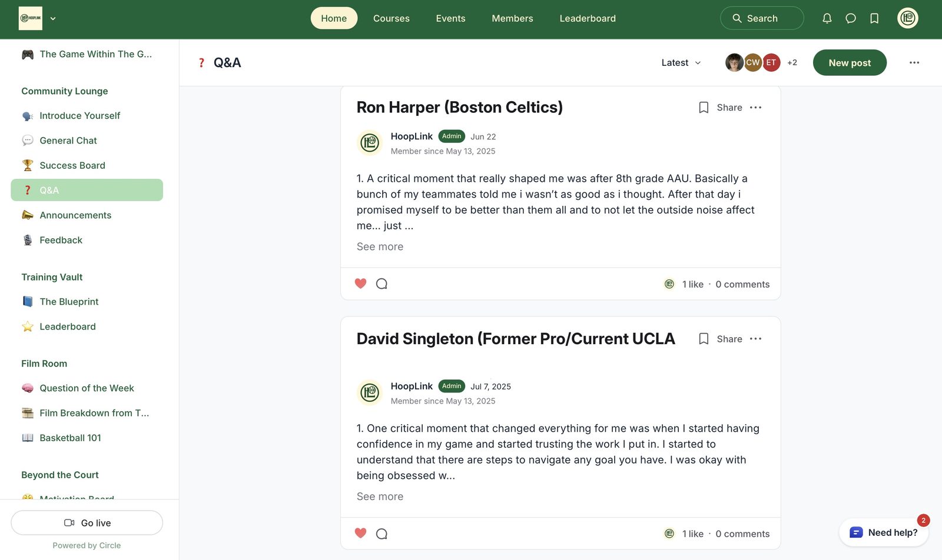Open profile avatar menu in top right
942x560 pixels.
click(x=908, y=18)
